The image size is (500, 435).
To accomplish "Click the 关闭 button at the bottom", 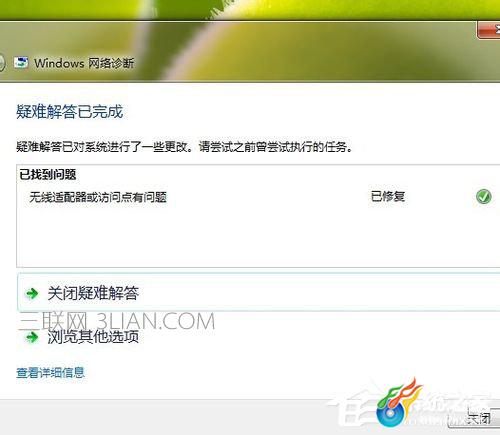I will point(475,418).
